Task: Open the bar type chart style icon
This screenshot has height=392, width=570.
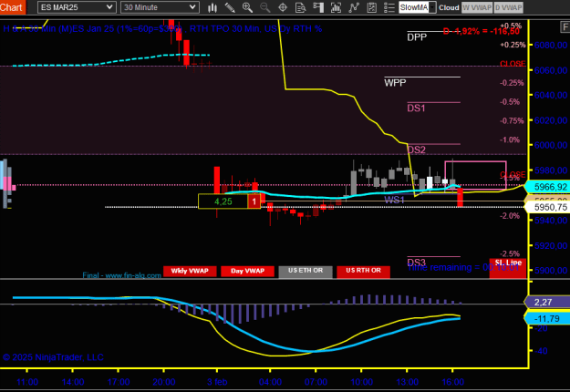Action: 212,7
